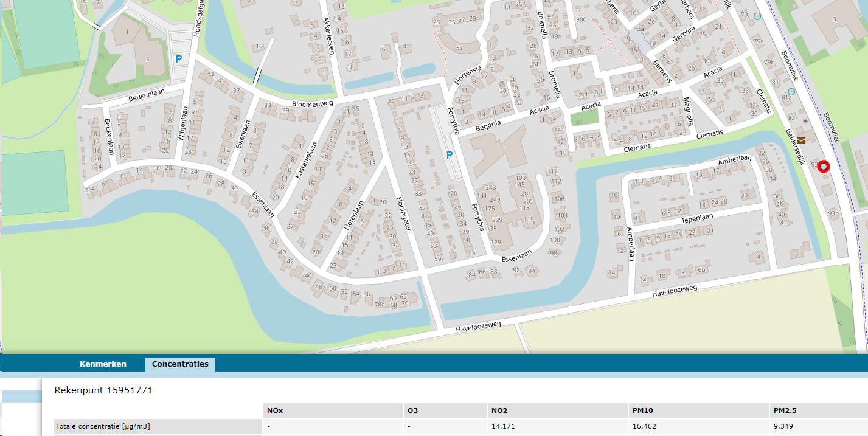Click the parking icon near Hondsgalgweg
Image resolution: width=868 pixels, height=436 pixels.
178,59
